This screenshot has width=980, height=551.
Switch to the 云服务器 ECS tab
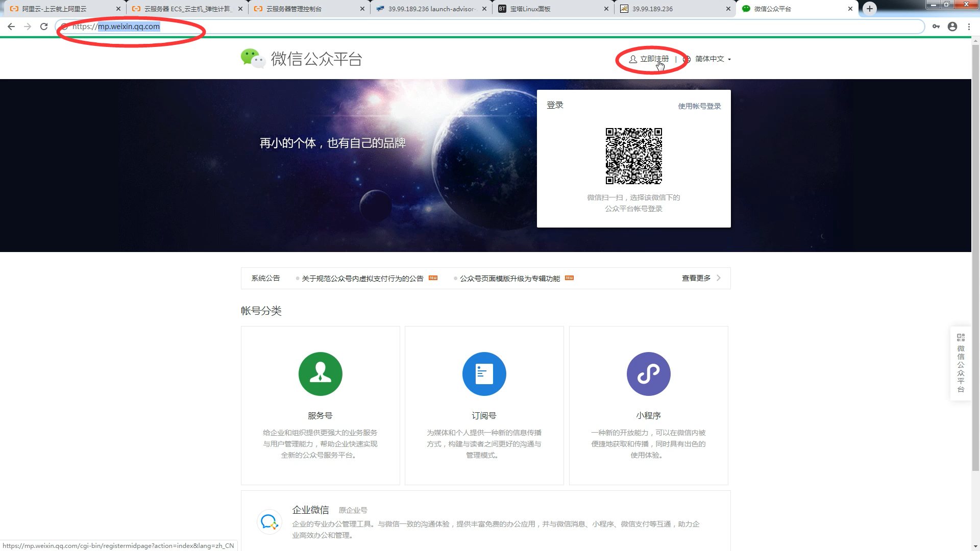coord(187,9)
